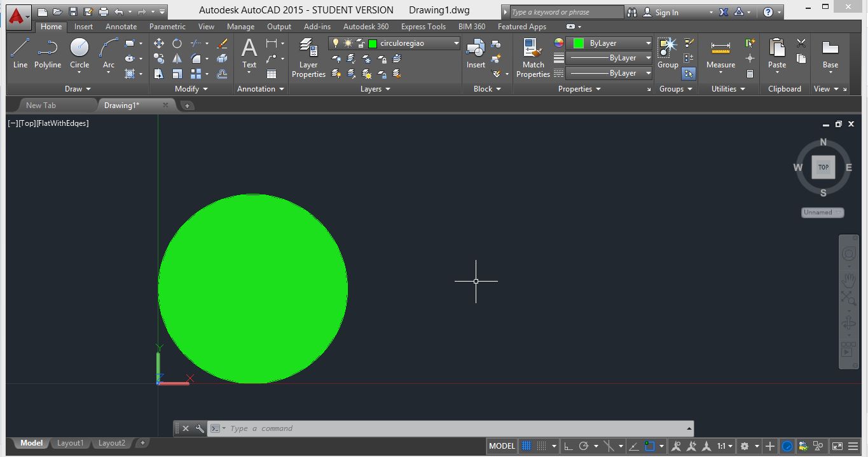Click the Plot printer icon
This screenshot has width=868, height=457.
point(104,11)
